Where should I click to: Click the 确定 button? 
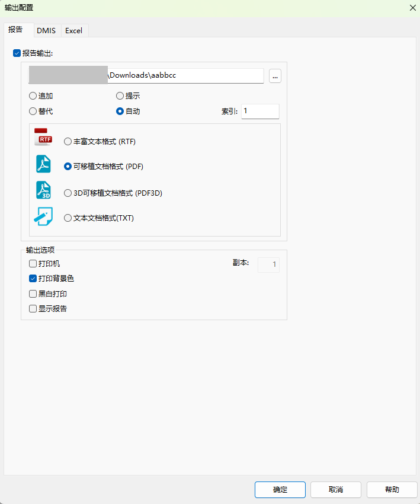click(280, 490)
